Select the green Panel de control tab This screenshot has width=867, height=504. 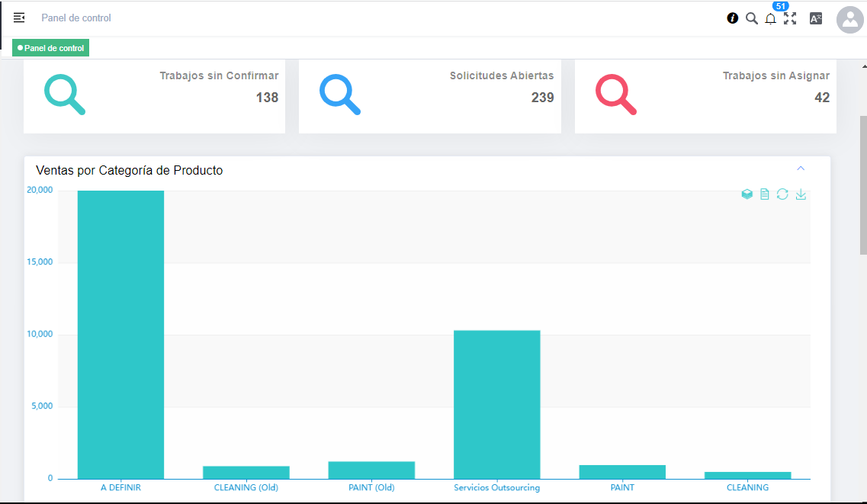(x=51, y=48)
